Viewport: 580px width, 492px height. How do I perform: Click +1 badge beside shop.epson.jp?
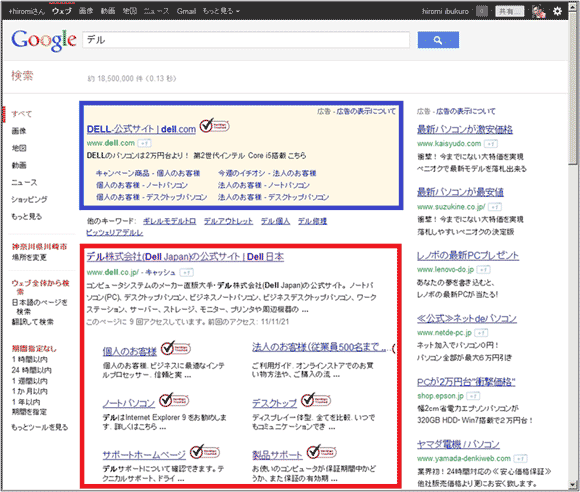pos(473,396)
